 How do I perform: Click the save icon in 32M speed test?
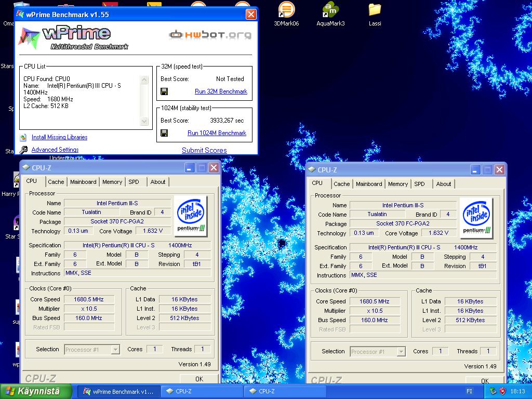pos(164,91)
